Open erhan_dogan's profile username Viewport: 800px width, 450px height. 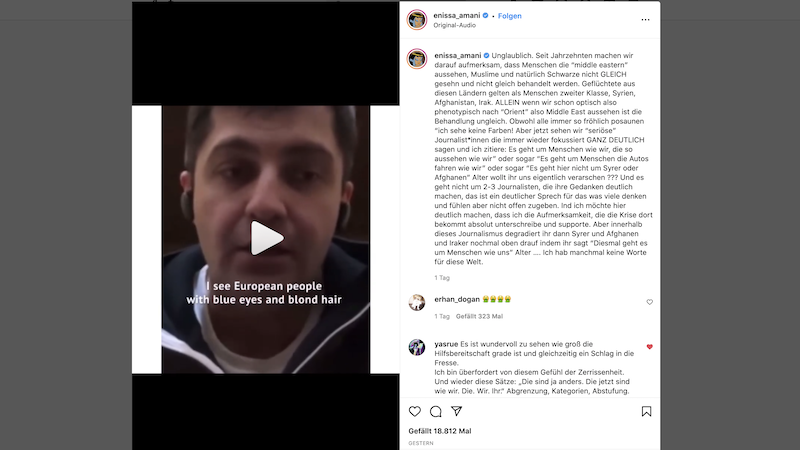pos(457,299)
